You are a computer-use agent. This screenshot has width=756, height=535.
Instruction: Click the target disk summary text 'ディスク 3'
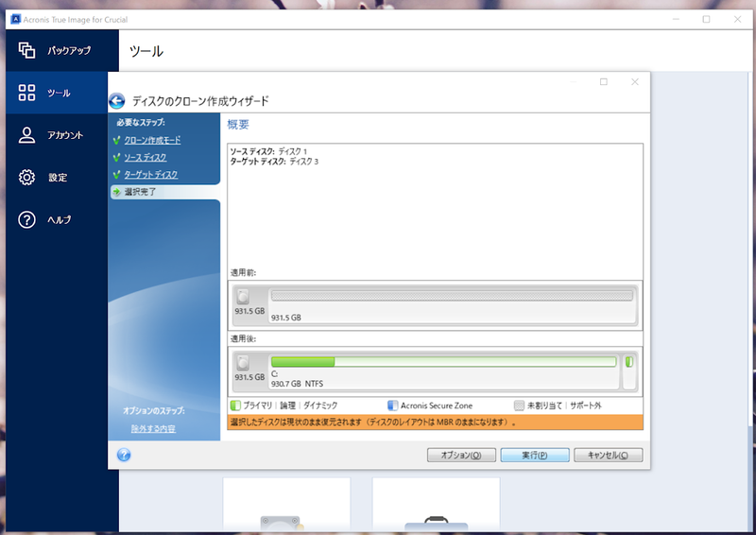pos(303,161)
